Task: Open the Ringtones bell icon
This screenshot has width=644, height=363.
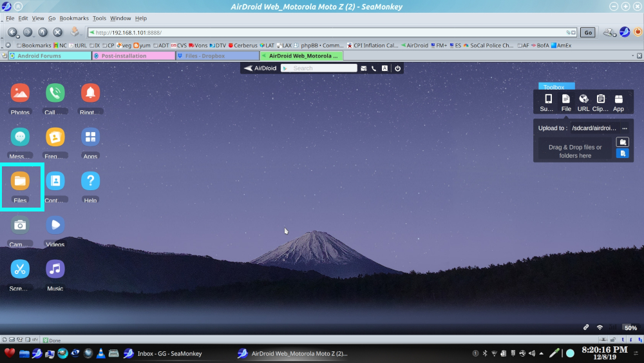Action: coord(90,93)
